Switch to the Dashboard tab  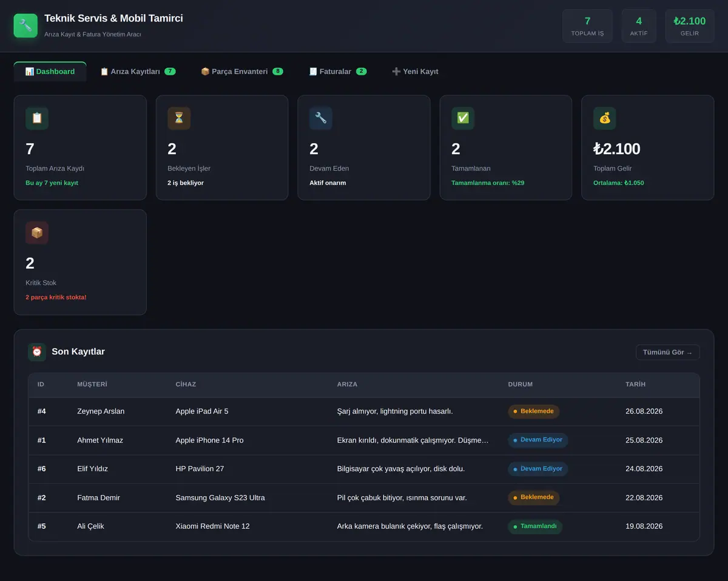[x=50, y=72]
